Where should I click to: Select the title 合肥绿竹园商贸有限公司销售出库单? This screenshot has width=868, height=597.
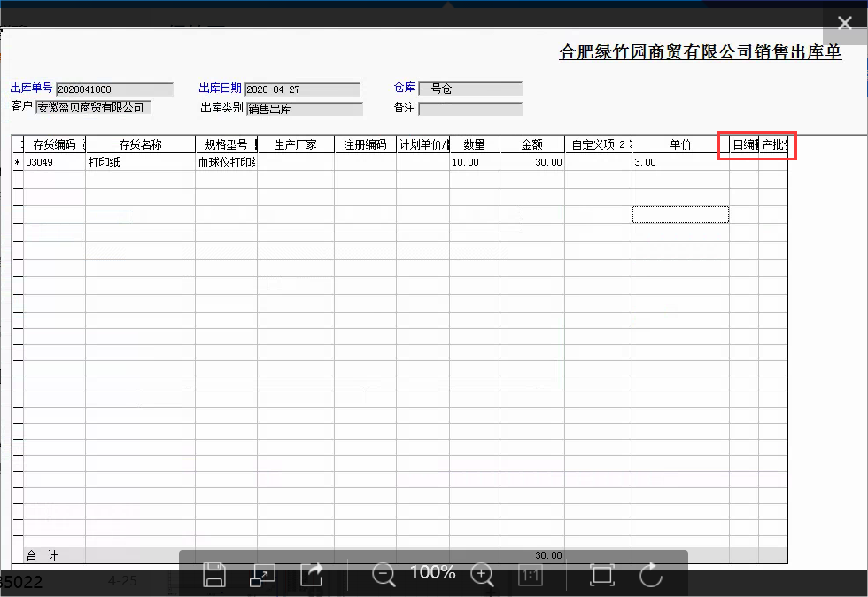tap(701, 52)
